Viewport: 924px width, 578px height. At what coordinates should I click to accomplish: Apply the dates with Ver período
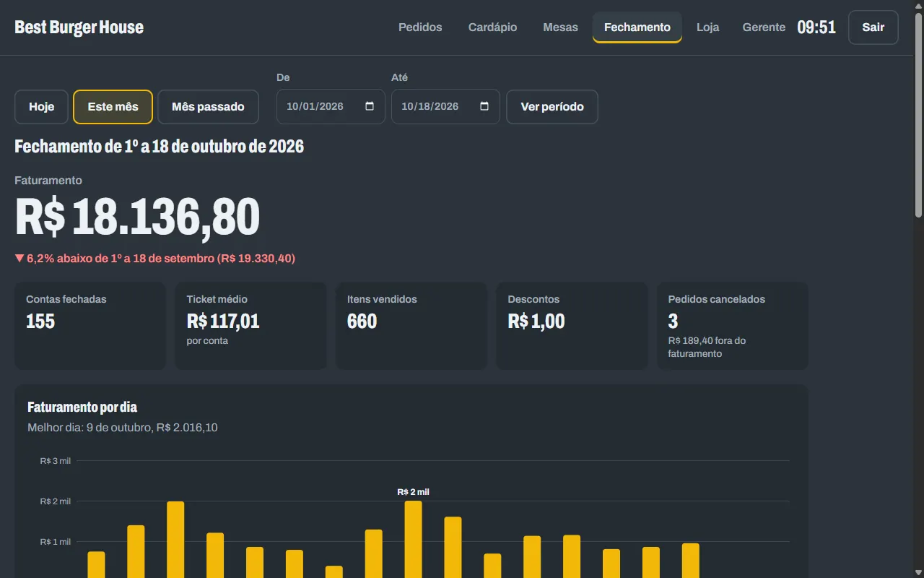tap(552, 107)
